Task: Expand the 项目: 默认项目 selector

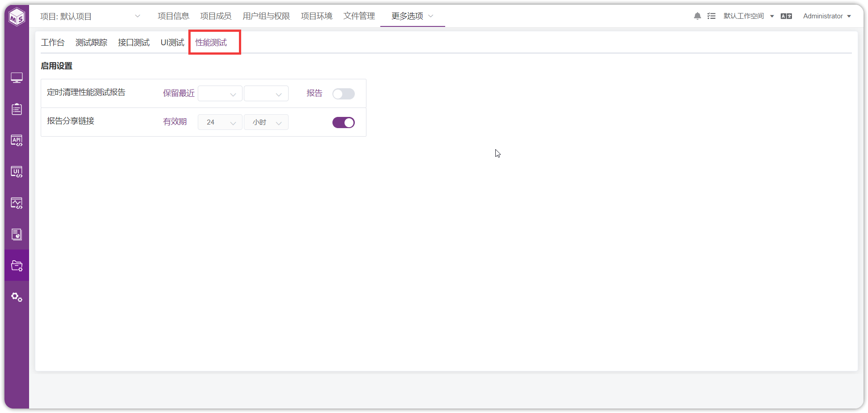Action: pyautogui.click(x=90, y=17)
